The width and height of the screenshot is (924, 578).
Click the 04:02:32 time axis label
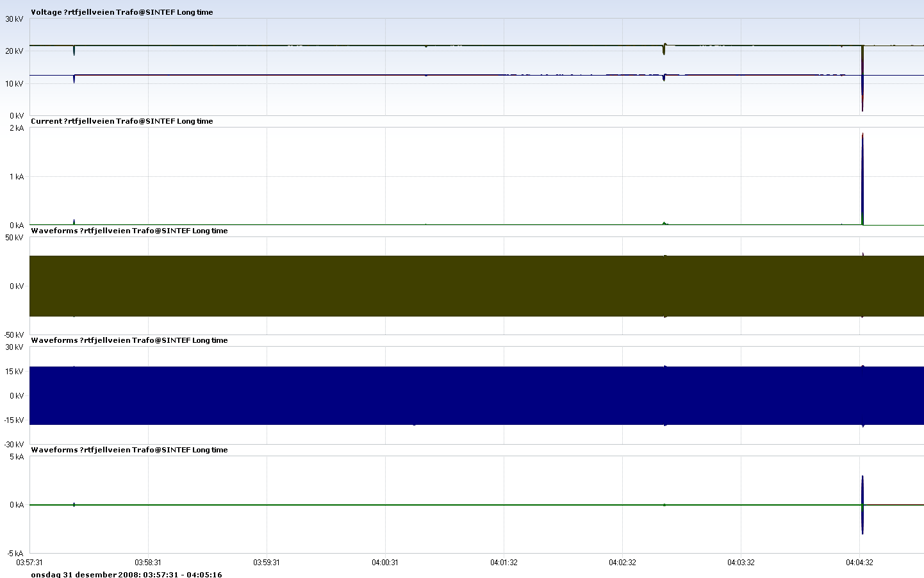tap(622, 563)
